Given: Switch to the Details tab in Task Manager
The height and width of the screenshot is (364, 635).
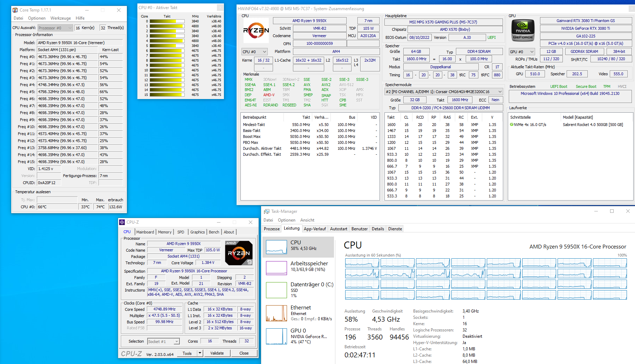Looking at the screenshot, I should coord(378,229).
